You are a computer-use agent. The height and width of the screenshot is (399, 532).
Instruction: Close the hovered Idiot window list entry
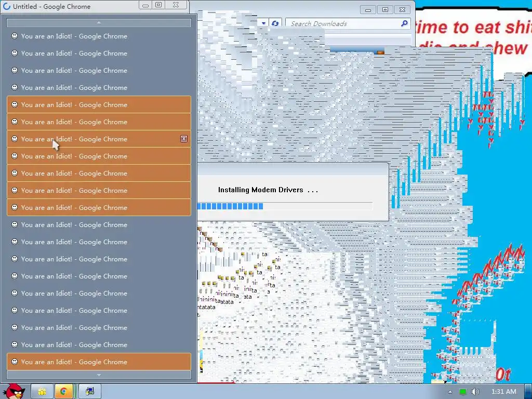[x=184, y=139]
